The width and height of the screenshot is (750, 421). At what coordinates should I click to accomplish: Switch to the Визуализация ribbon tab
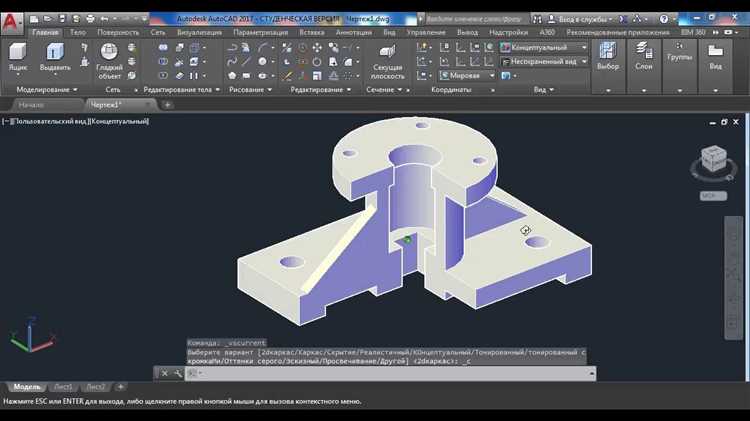point(199,32)
